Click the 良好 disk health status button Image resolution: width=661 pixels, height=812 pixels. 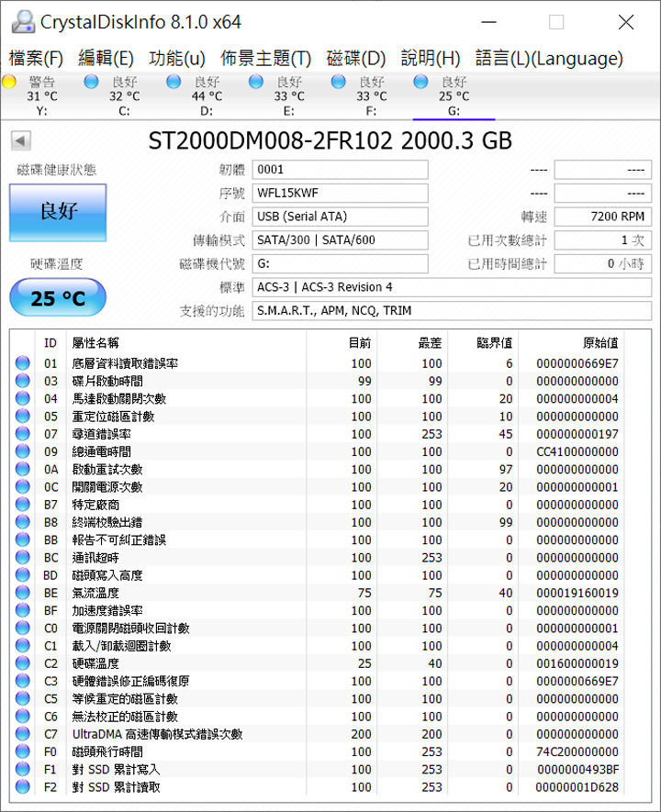pos(58,212)
